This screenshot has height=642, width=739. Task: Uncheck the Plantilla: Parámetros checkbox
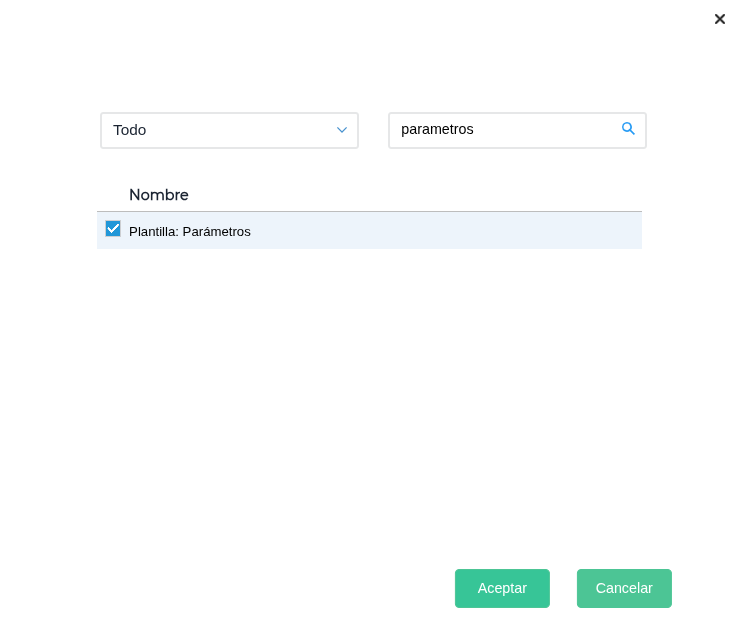[113, 229]
